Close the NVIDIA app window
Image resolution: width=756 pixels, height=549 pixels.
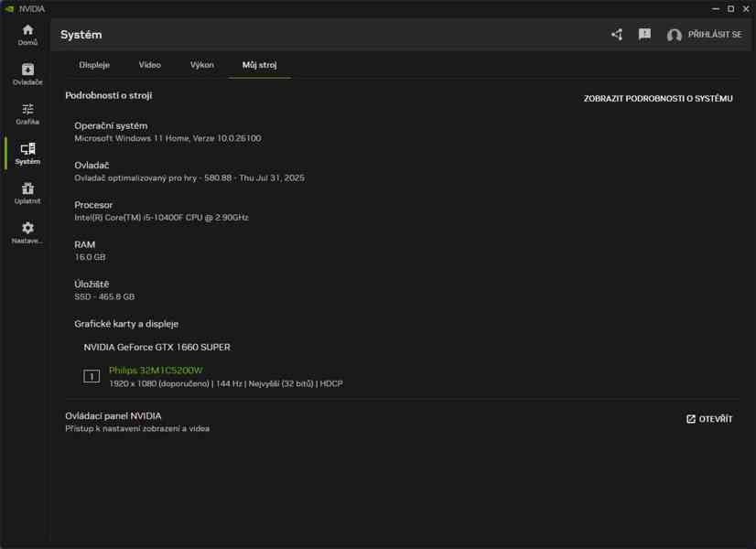[746, 8]
